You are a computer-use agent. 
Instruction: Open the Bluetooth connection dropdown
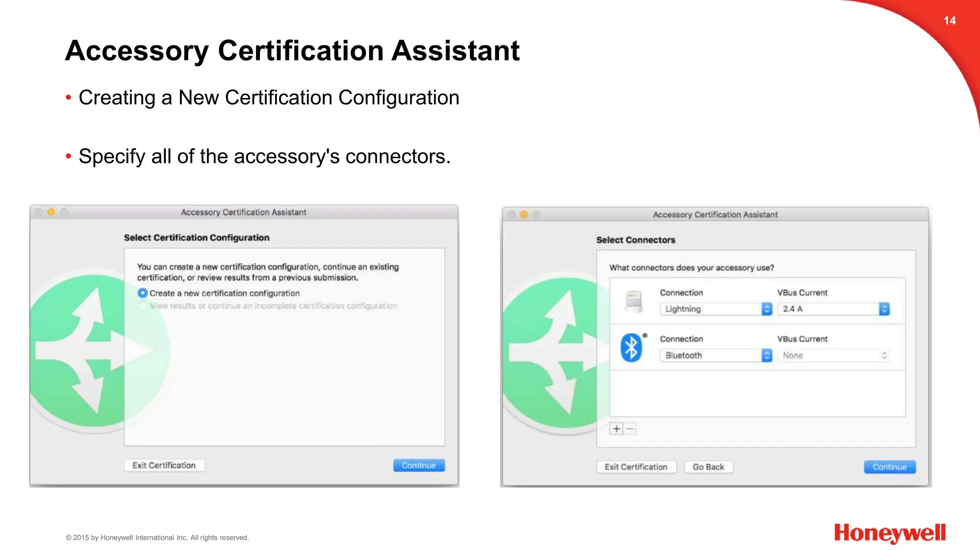716,355
